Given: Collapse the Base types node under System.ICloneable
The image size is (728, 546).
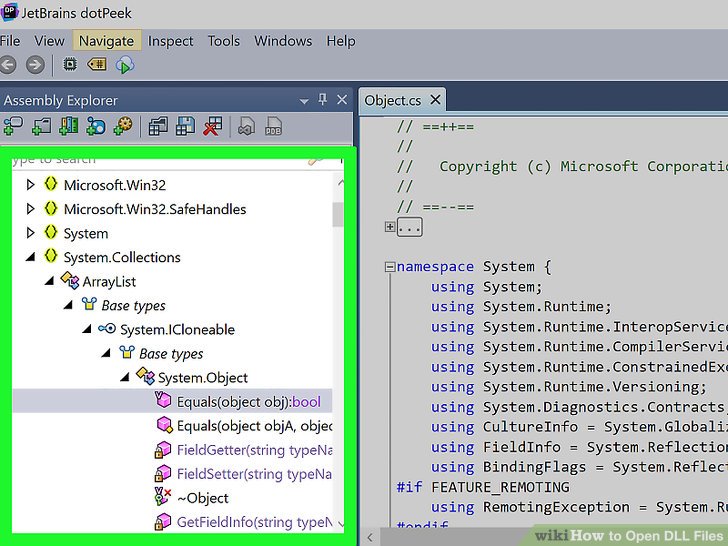Looking at the screenshot, I should point(106,353).
